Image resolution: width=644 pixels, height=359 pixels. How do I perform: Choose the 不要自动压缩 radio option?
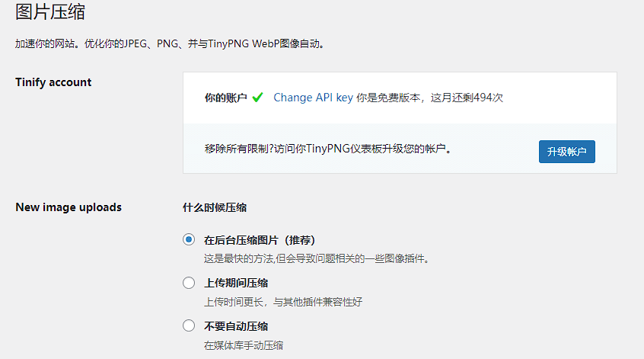(189, 325)
